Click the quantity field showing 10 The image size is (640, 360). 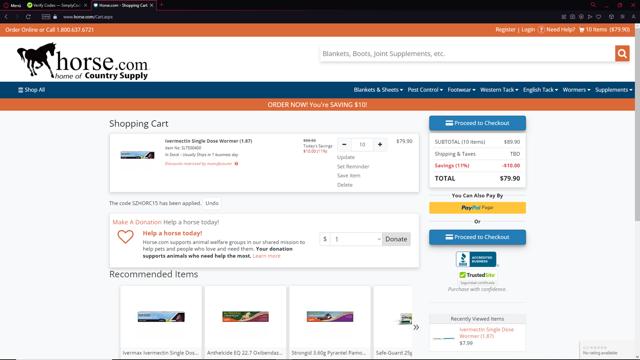coord(362,144)
